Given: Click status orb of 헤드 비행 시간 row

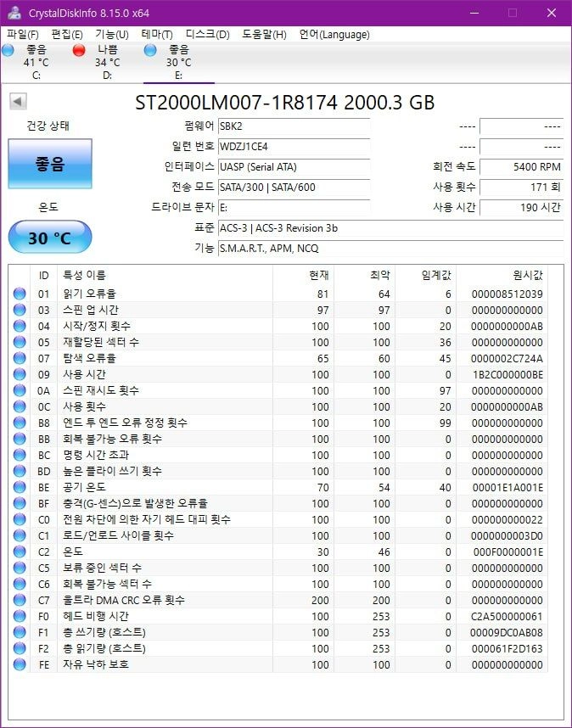Looking at the screenshot, I should point(20,616).
